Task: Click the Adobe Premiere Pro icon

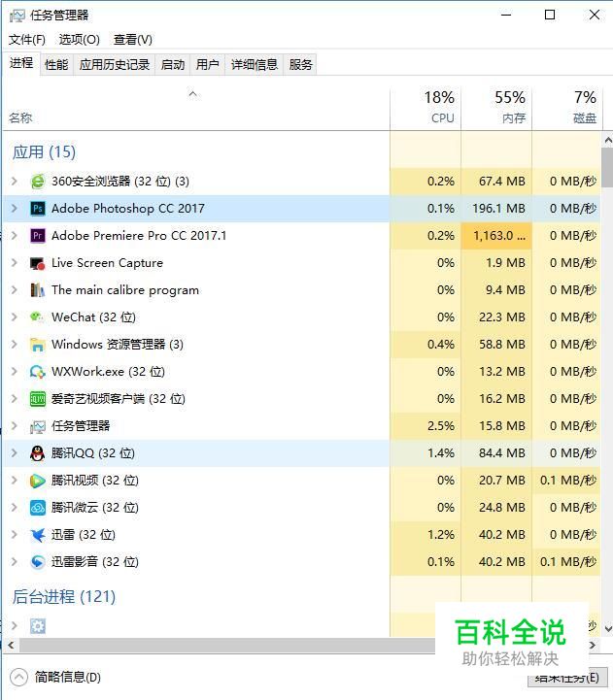Action: click(38, 236)
